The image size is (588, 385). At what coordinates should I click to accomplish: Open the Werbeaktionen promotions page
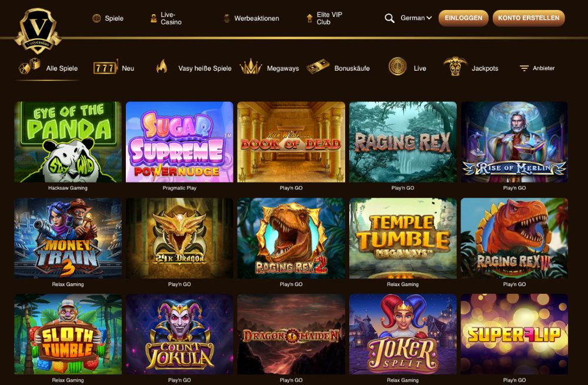click(251, 18)
